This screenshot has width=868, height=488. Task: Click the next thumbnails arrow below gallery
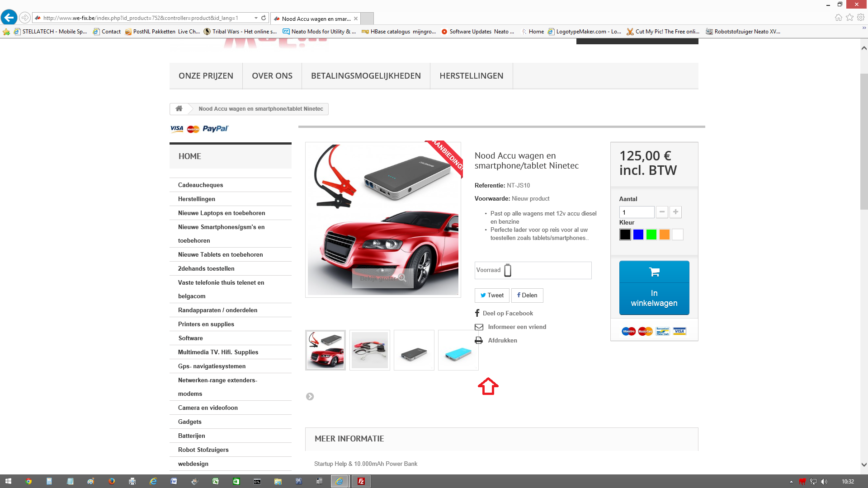click(310, 396)
